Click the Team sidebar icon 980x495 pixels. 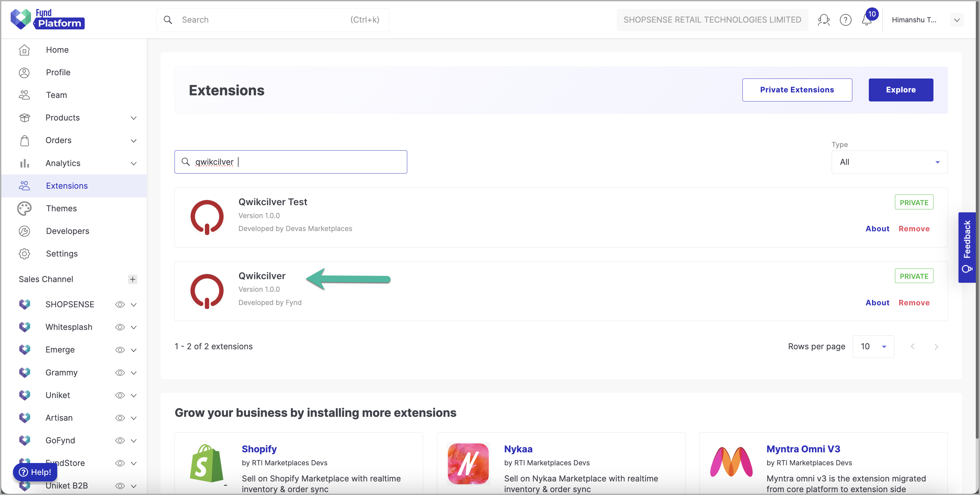pyautogui.click(x=24, y=95)
